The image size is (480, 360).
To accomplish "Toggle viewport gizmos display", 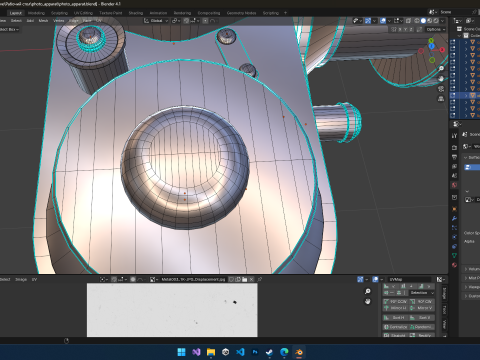I will point(368,21).
